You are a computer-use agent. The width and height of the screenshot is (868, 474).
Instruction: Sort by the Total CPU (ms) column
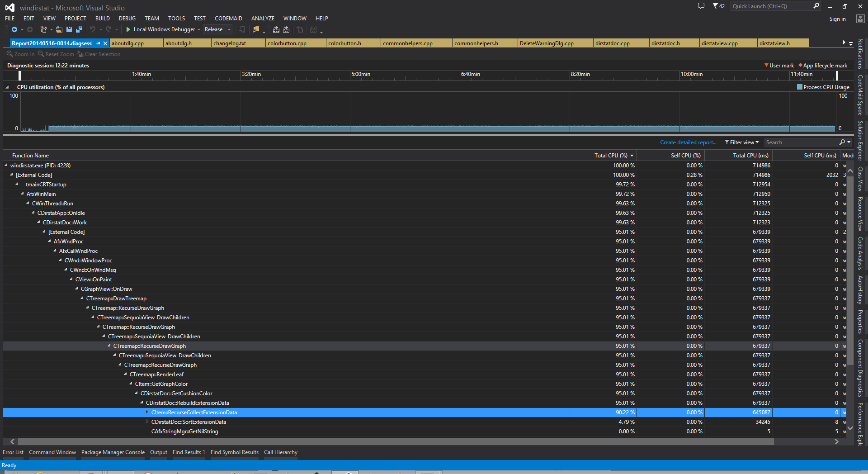pyautogui.click(x=738, y=156)
